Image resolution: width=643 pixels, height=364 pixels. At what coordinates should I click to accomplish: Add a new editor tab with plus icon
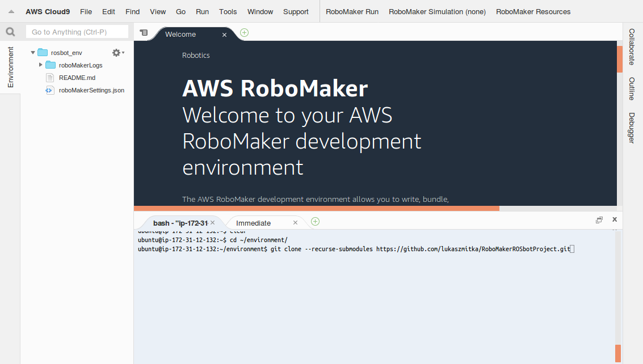245,33
